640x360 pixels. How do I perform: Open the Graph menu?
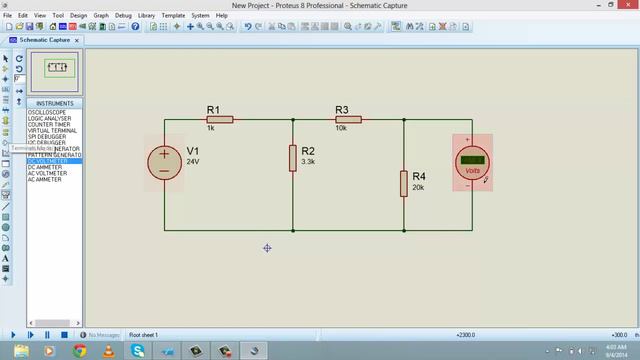101,16
